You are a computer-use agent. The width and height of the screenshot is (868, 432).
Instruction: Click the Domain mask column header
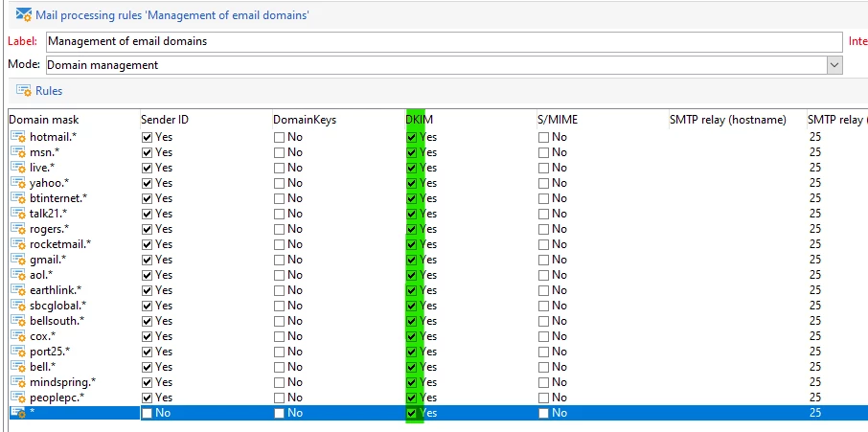44,120
